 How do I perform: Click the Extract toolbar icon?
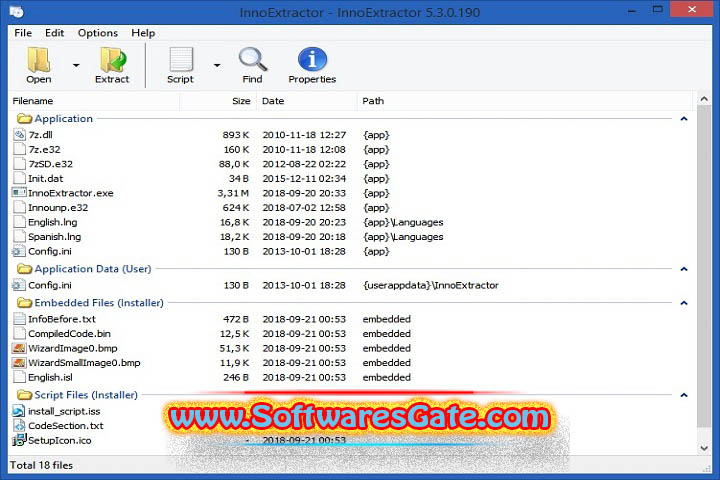coord(112,60)
